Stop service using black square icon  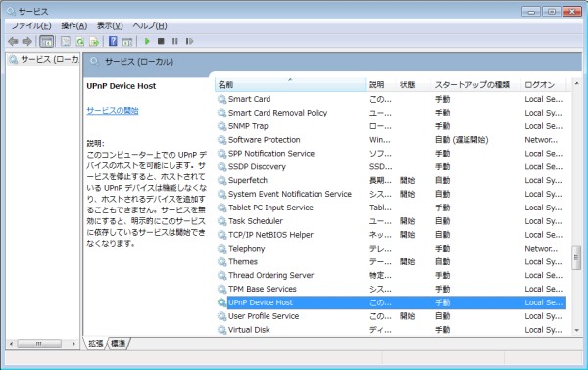(161, 41)
